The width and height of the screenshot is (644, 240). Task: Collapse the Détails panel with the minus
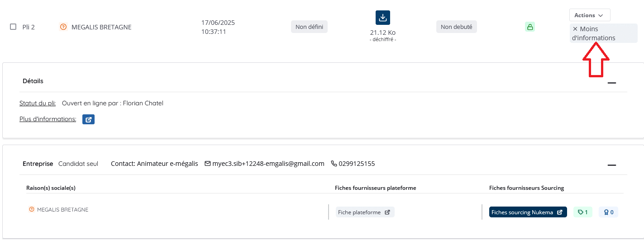pos(612,83)
